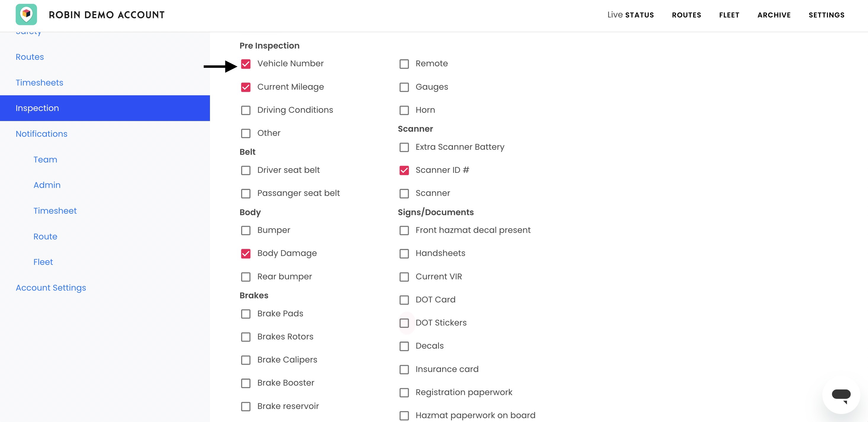Open the Timesheets sidebar link
The height and width of the screenshot is (422, 868).
click(x=39, y=83)
